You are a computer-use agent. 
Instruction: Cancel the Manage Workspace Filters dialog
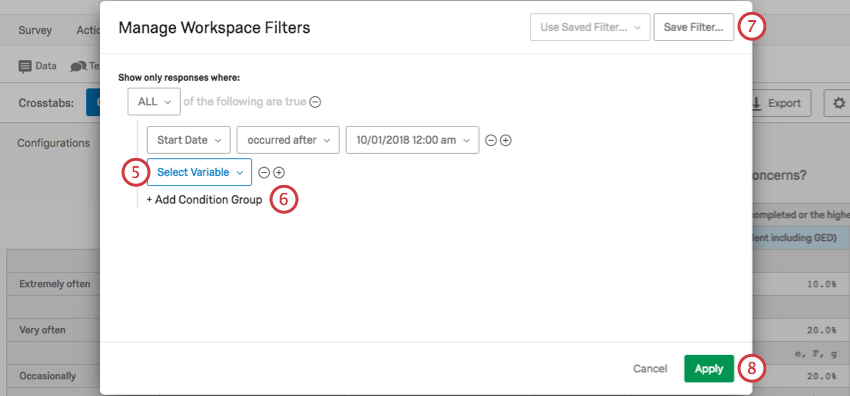[x=650, y=369]
